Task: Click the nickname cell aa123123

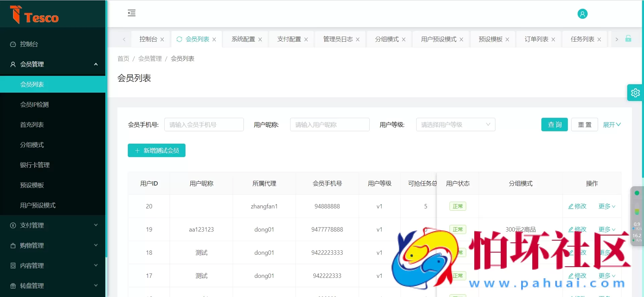Action: [x=201, y=230]
